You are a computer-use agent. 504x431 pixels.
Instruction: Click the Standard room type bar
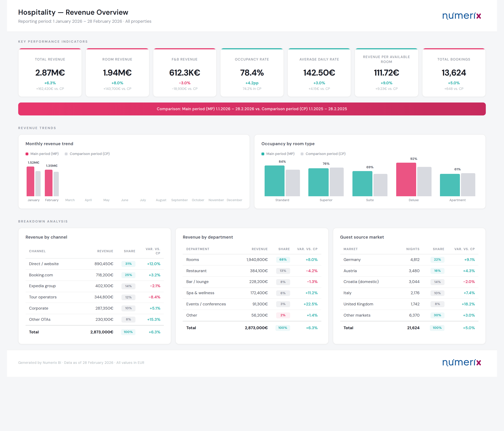(x=275, y=181)
